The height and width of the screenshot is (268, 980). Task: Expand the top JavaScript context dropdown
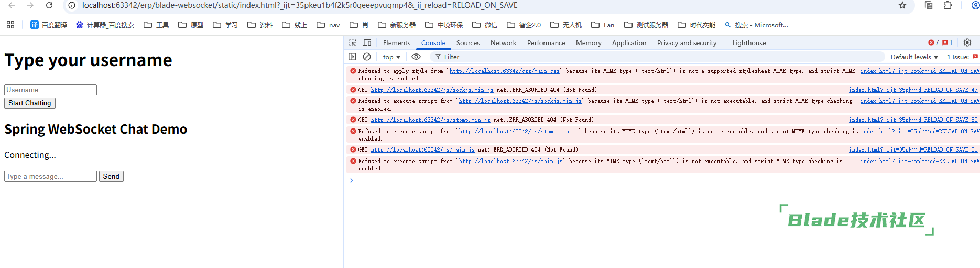(391, 57)
